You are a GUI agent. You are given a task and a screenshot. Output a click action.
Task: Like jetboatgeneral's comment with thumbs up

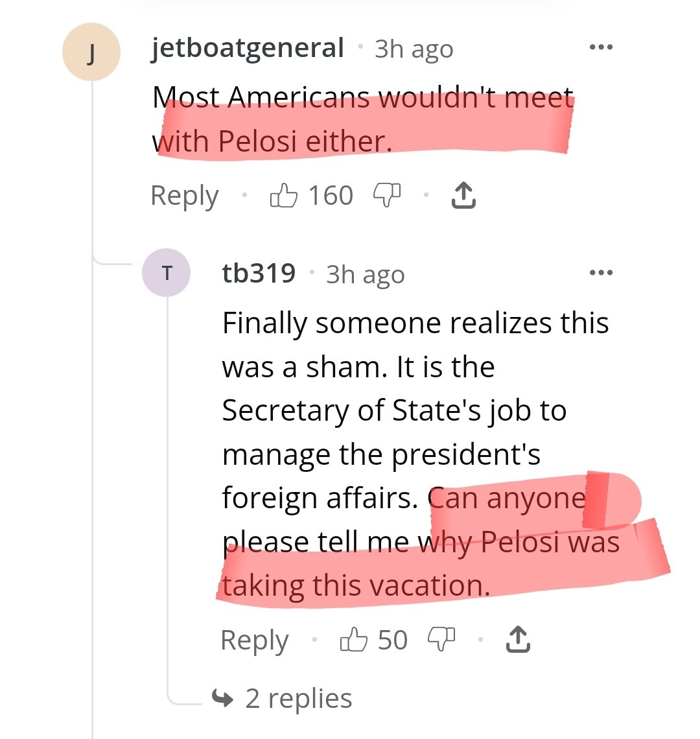point(283,194)
